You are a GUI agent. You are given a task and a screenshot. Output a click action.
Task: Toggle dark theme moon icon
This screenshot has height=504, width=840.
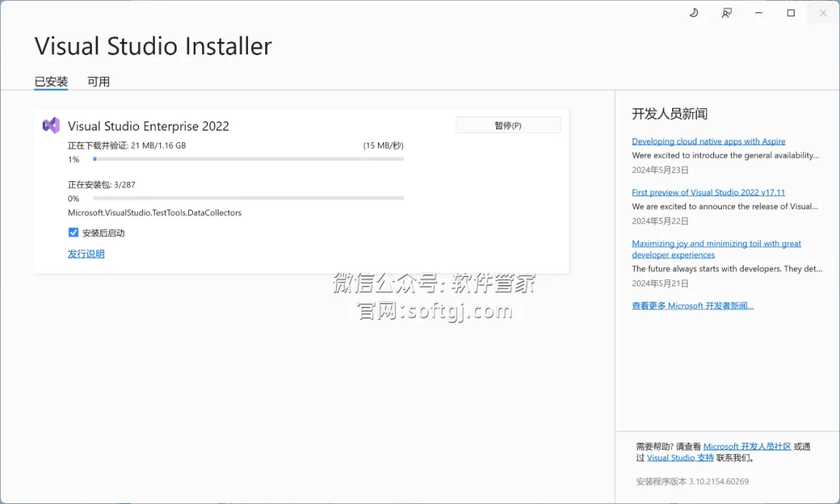pyautogui.click(x=694, y=13)
